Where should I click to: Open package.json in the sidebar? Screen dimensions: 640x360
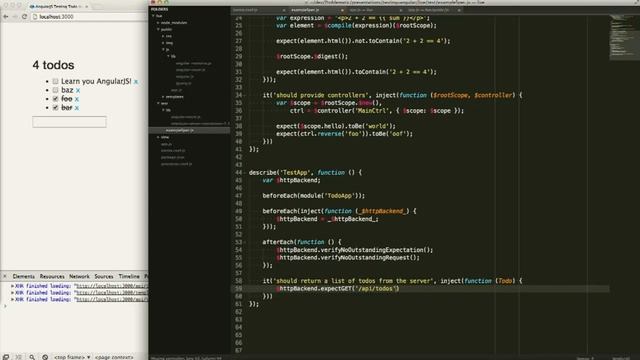coord(172,157)
